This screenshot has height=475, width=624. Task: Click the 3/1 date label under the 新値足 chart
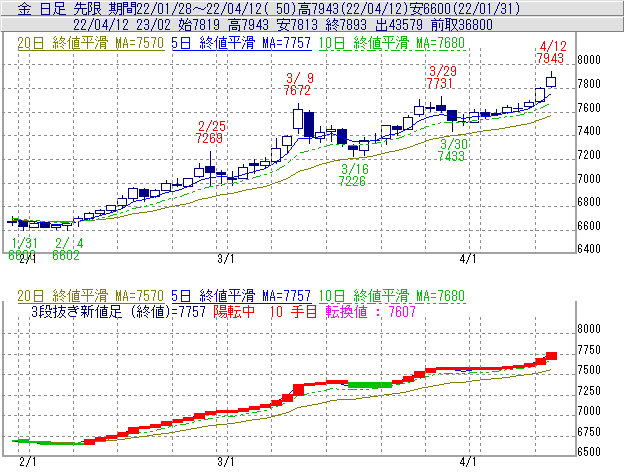226,462
